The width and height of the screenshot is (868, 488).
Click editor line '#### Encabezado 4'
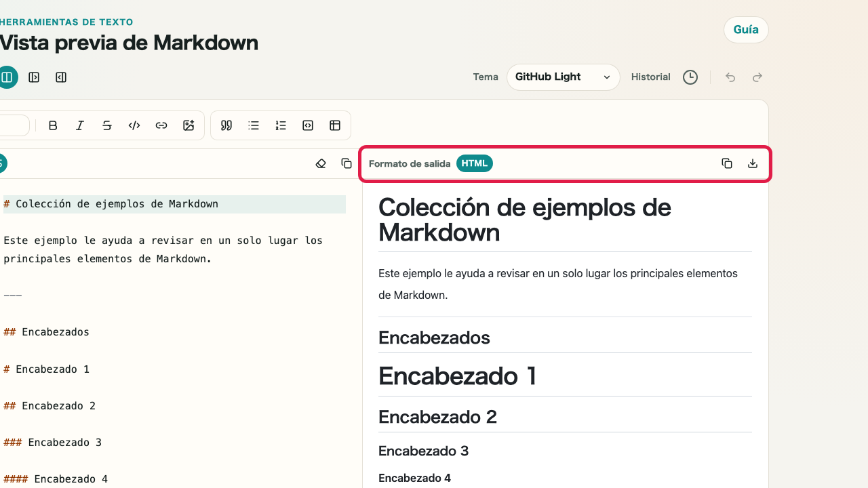pyautogui.click(x=56, y=479)
